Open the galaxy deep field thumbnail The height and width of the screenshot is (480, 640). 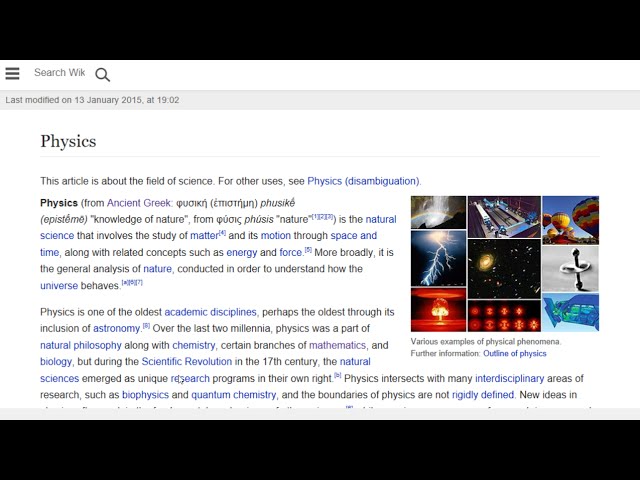504,269
